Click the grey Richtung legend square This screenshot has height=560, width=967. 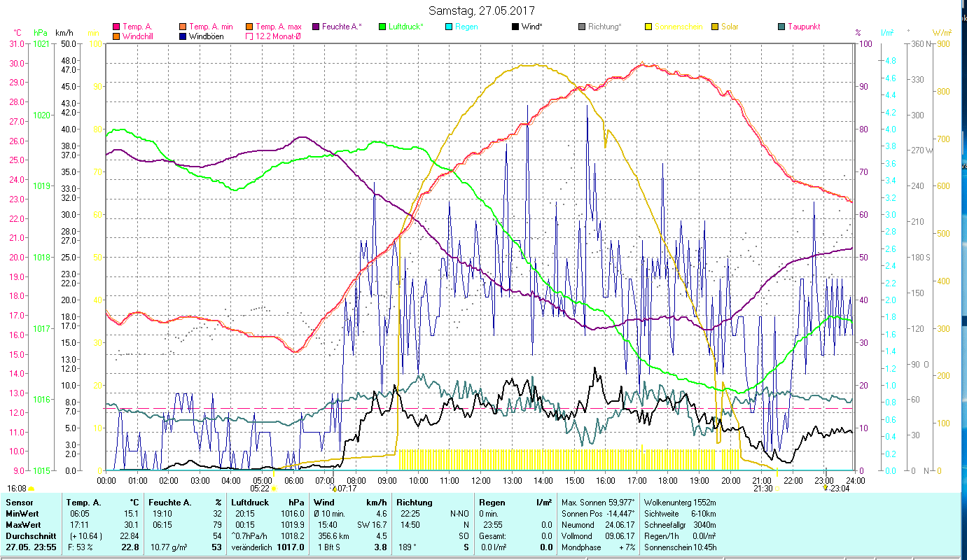coord(582,27)
